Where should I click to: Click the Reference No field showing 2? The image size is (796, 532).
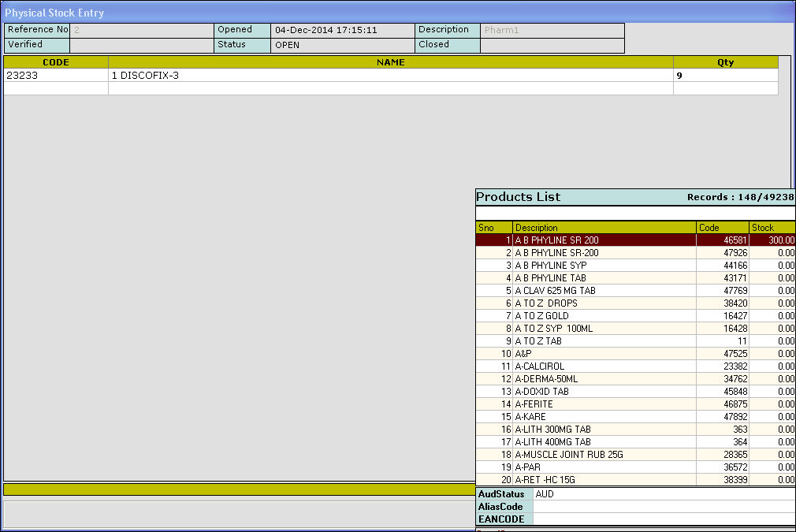[142, 30]
